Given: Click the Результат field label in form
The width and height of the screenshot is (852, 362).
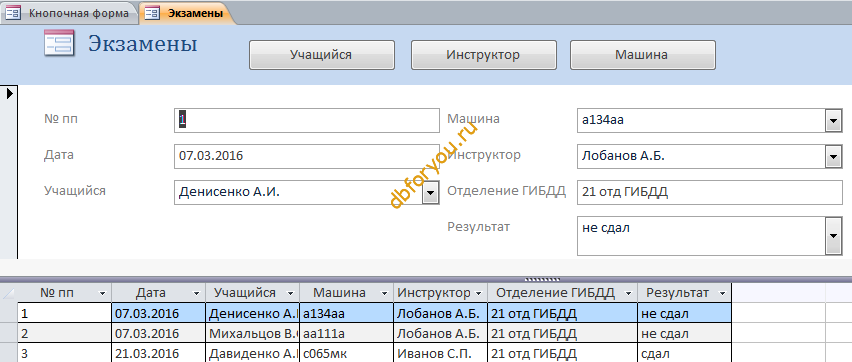Looking at the screenshot, I should (479, 227).
